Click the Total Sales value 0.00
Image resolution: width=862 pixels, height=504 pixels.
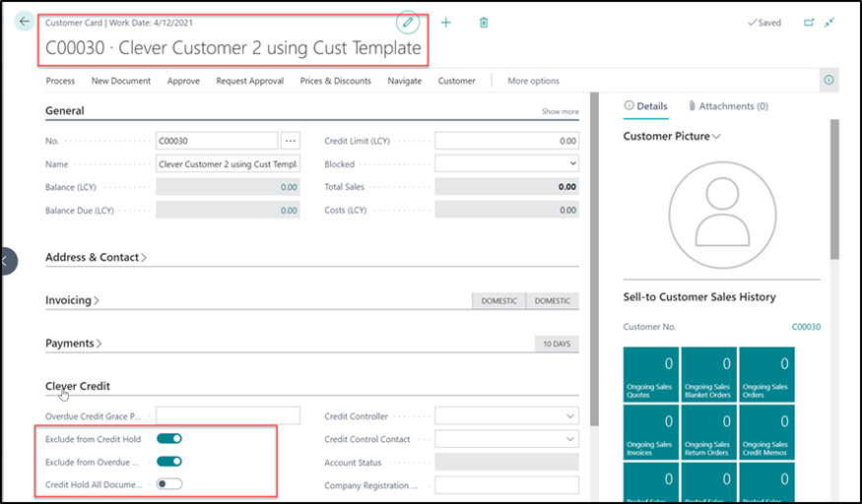tap(567, 187)
